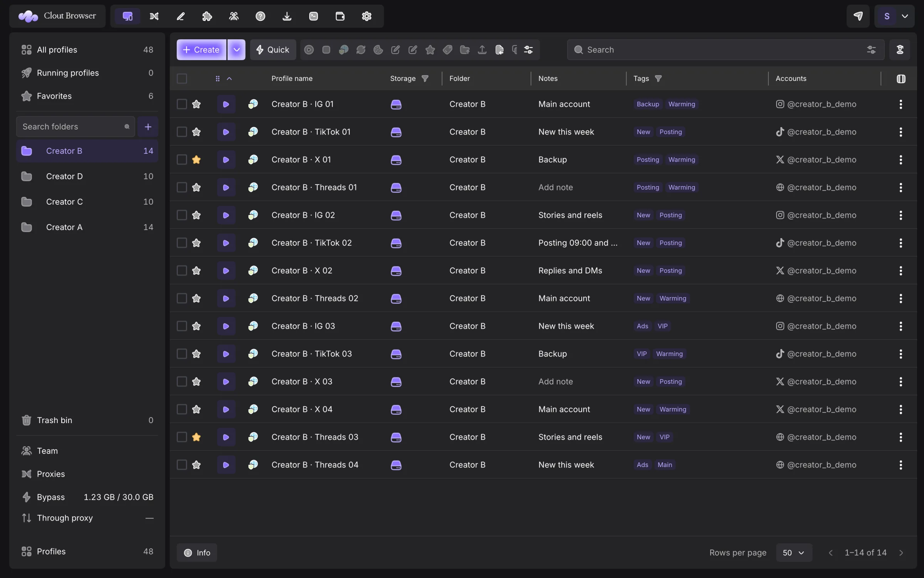
Task: Open the Storage column filter
Action: coord(425,79)
